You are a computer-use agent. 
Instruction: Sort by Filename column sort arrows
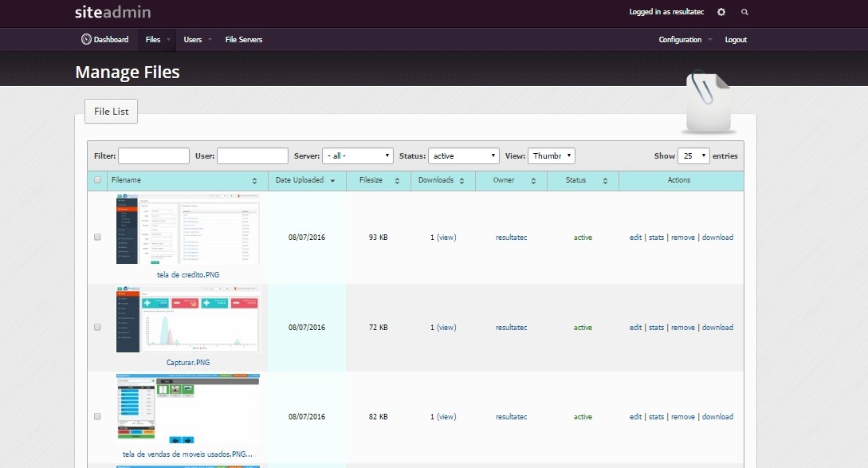tap(254, 181)
